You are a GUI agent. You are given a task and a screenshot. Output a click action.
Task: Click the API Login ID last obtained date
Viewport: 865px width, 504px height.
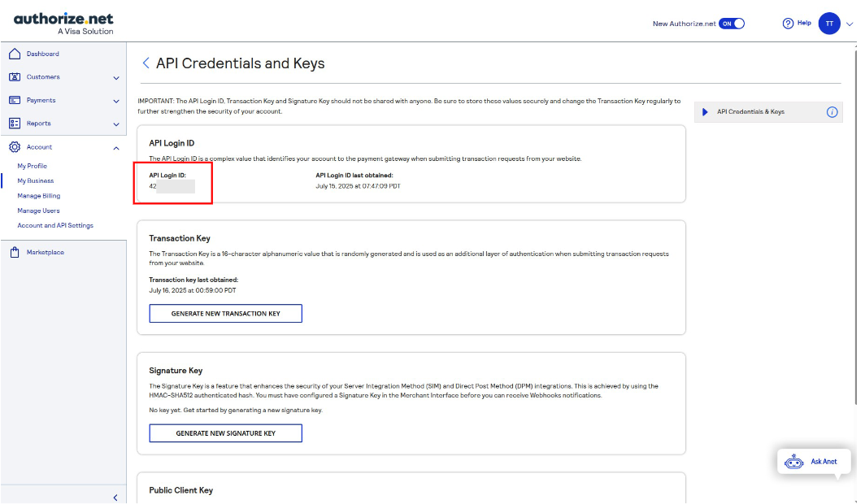[x=358, y=186]
